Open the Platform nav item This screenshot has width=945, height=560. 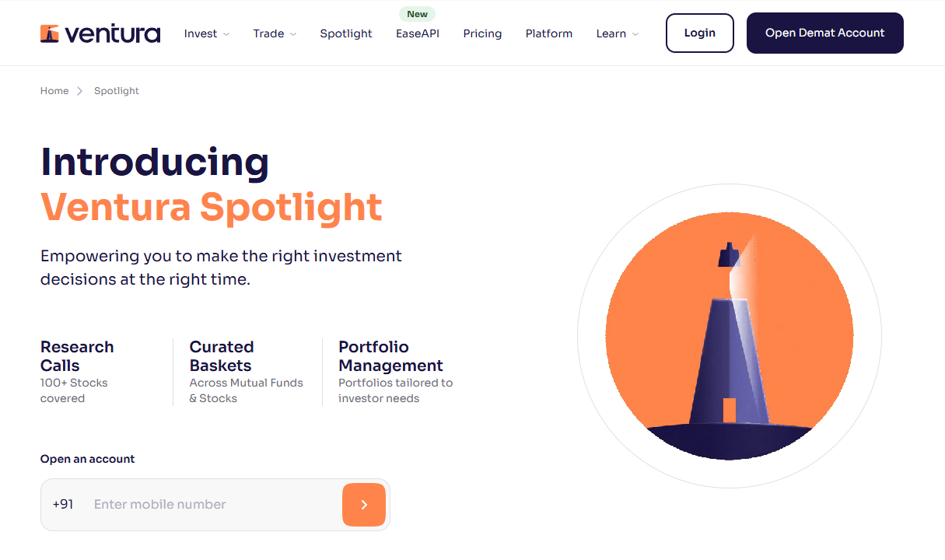click(x=549, y=33)
